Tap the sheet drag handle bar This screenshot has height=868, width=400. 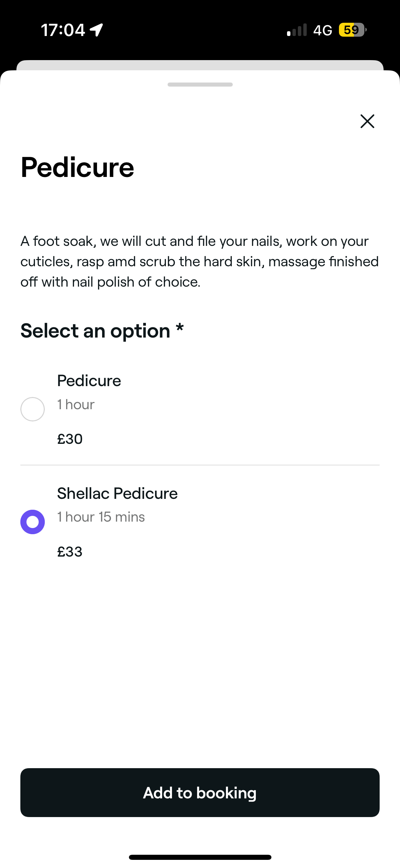click(x=200, y=85)
